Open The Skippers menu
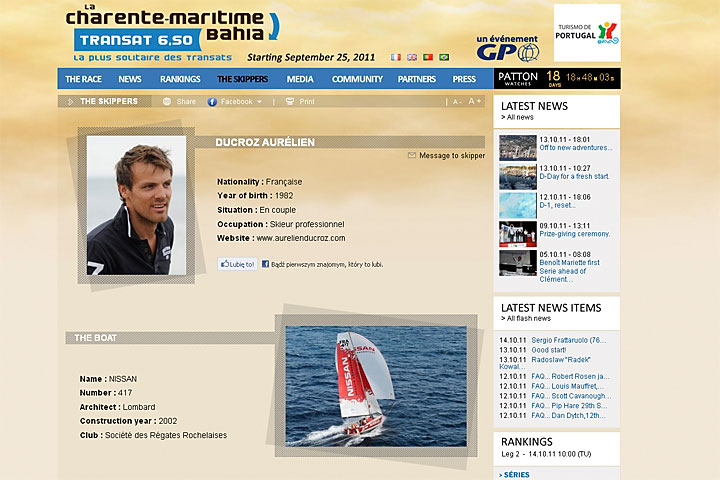The width and height of the screenshot is (720, 480). [242, 79]
